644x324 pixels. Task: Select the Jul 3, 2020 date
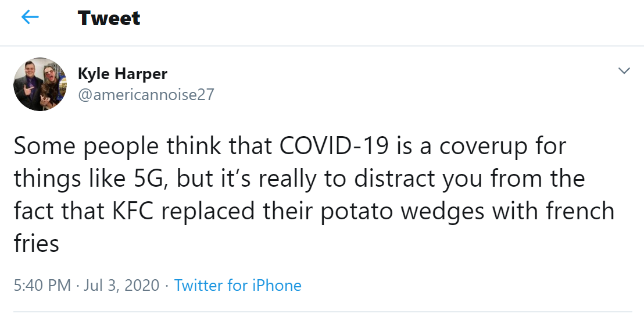[123, 286]
